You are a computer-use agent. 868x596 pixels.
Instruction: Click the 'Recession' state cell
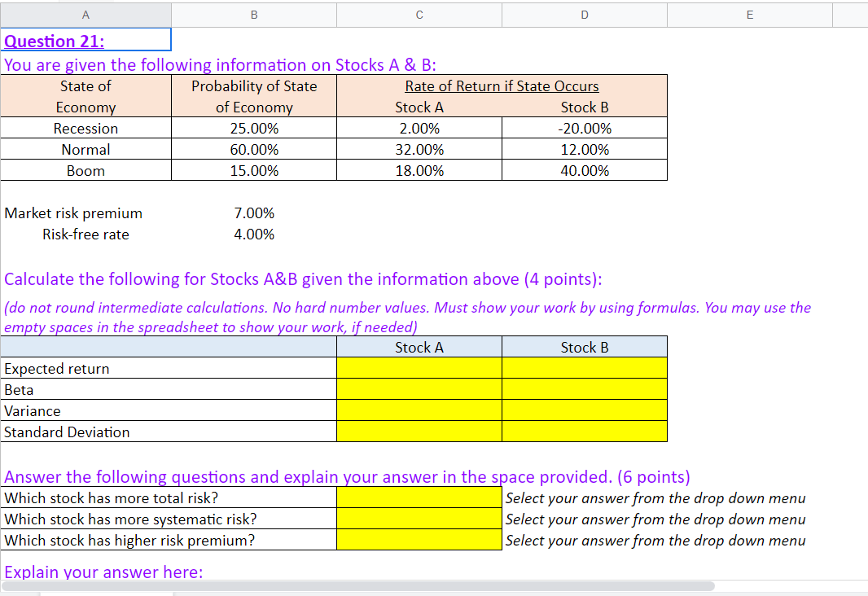pos(85,128)
